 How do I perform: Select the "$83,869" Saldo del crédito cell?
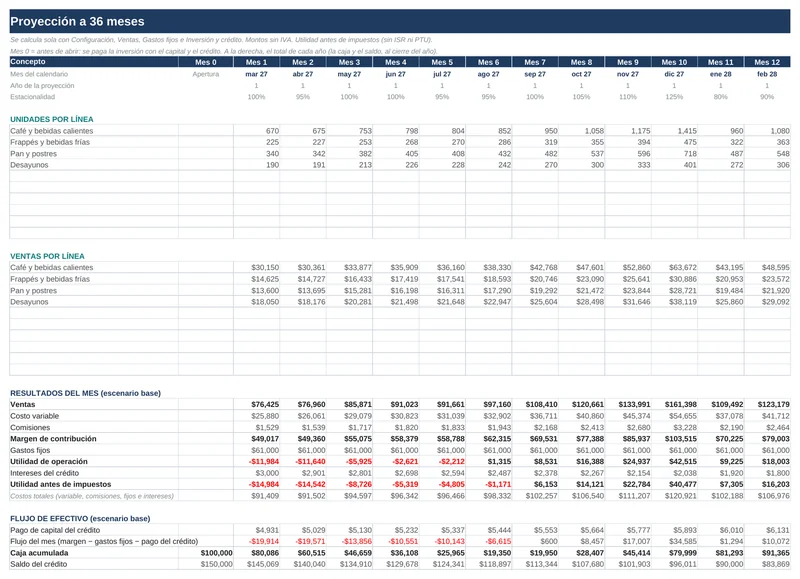tap(767, 564)
